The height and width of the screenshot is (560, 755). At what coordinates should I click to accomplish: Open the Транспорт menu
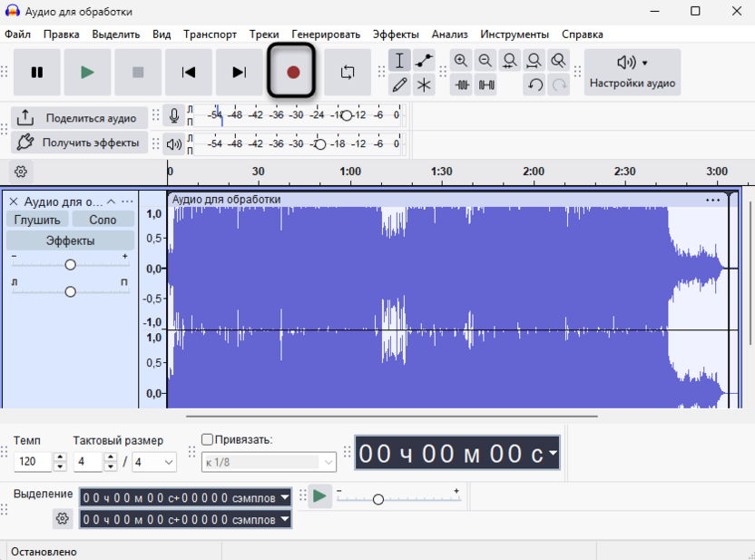(210, 34)
